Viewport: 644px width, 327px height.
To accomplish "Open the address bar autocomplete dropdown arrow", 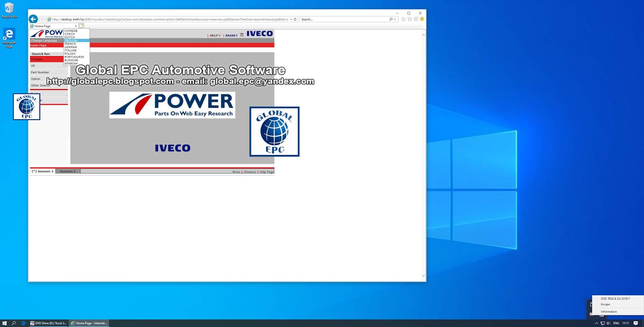I will (x=291, y=19).
